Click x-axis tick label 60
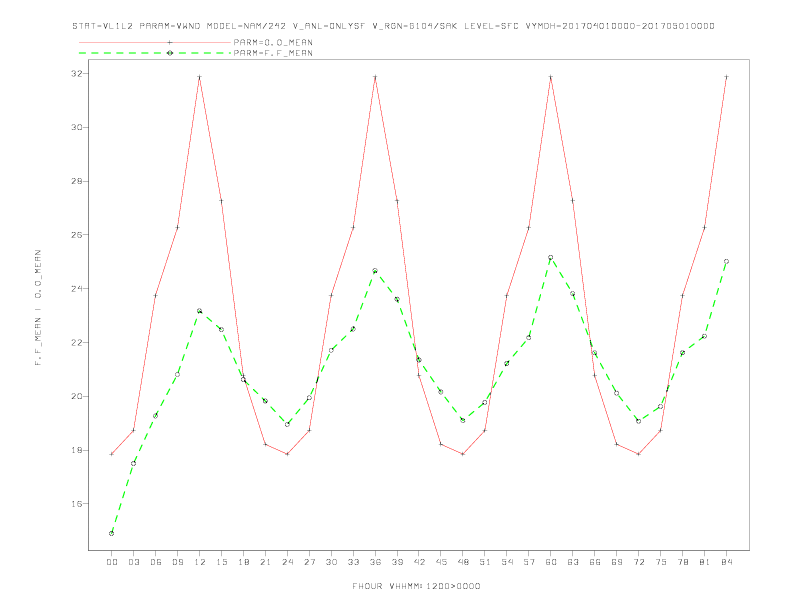Viewport: 792px width, 612px height. click(x=551, y=562)
